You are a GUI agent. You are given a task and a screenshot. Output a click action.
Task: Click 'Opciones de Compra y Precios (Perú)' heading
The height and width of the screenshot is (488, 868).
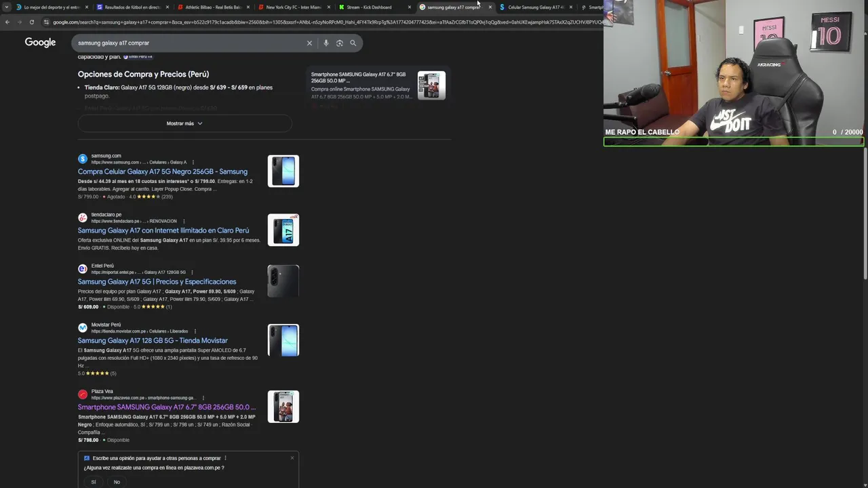tap(143, 74)
